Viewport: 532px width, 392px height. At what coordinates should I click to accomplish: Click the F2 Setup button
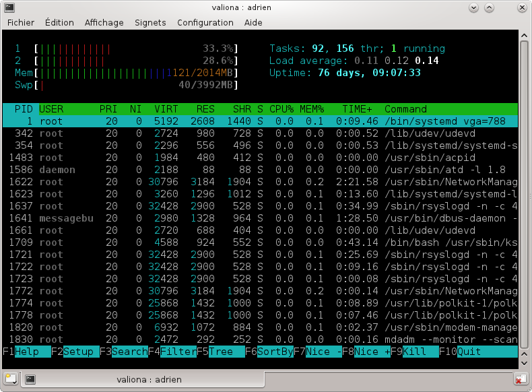75,352
